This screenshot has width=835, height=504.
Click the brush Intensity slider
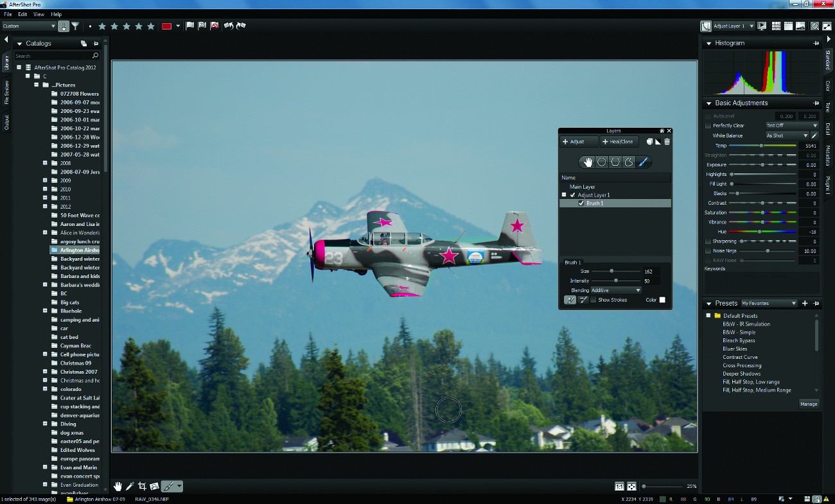[x=616, y=281]
